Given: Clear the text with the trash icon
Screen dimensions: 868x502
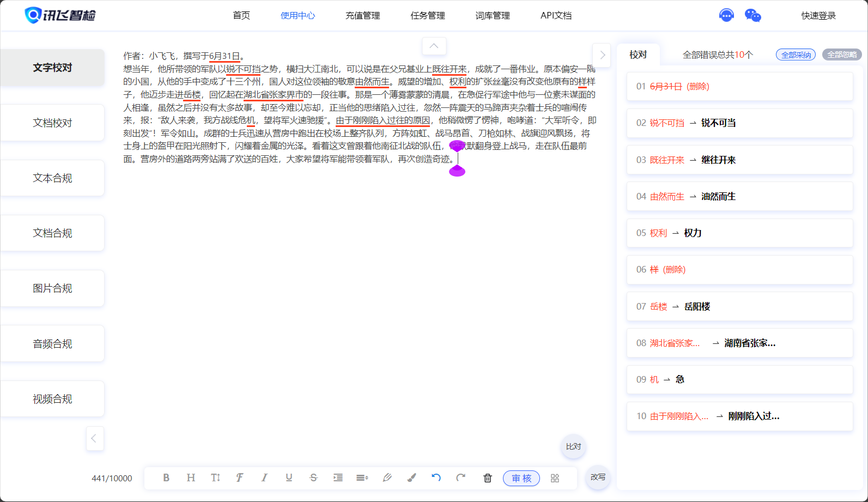Looking at the screenshot, I should point(488,478).
